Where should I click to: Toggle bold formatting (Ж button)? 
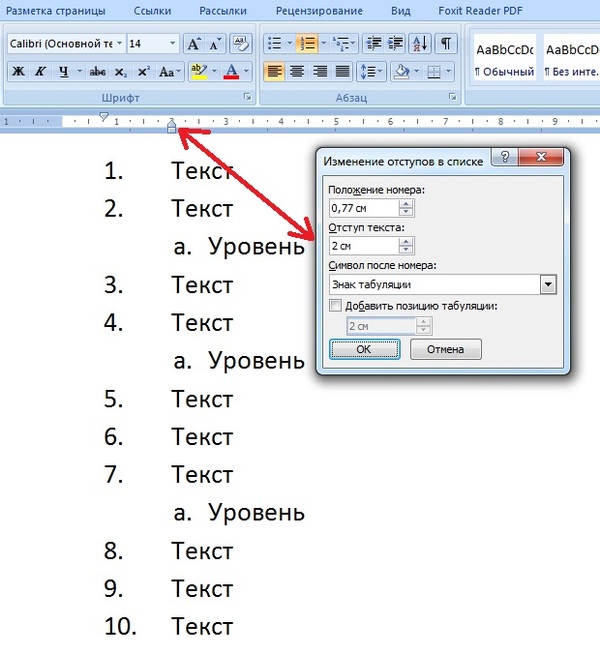pos(18,72)
